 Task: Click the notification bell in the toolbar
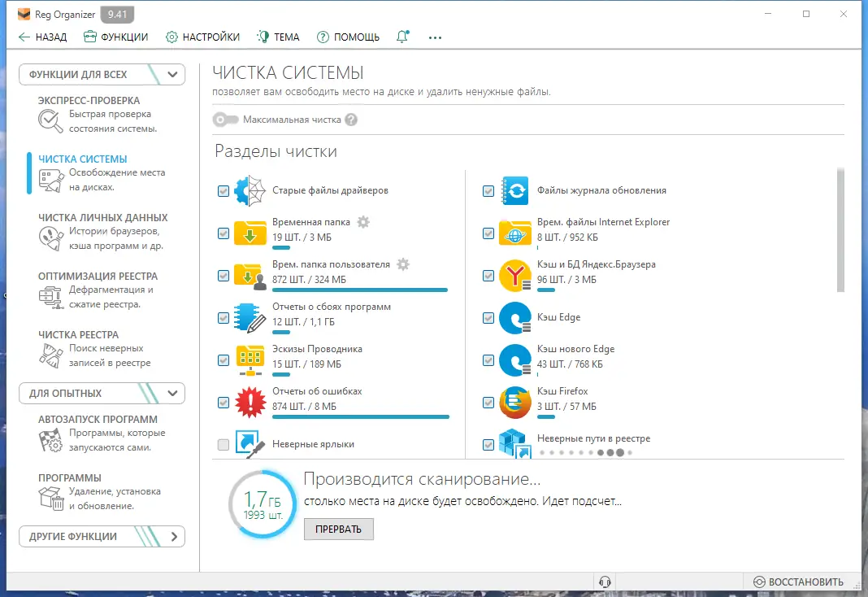click(x=402, y=37)
